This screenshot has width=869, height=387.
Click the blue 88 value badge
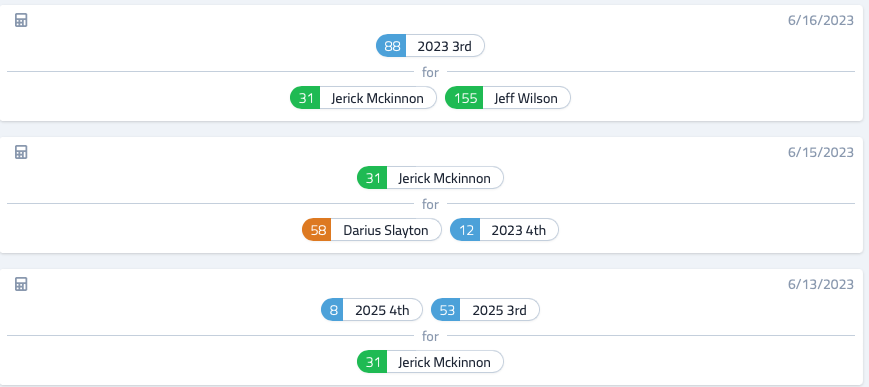coord(391,46)
